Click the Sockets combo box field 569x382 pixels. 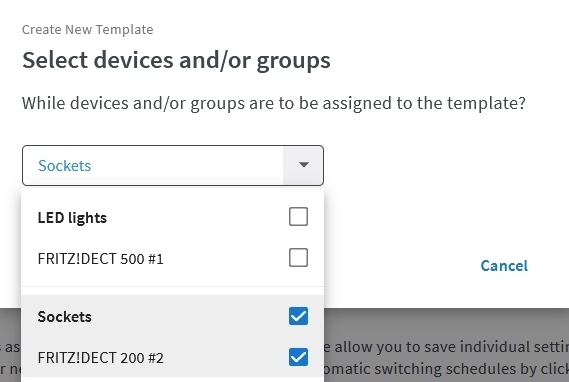pyautogui.click(x=173, y=165)
